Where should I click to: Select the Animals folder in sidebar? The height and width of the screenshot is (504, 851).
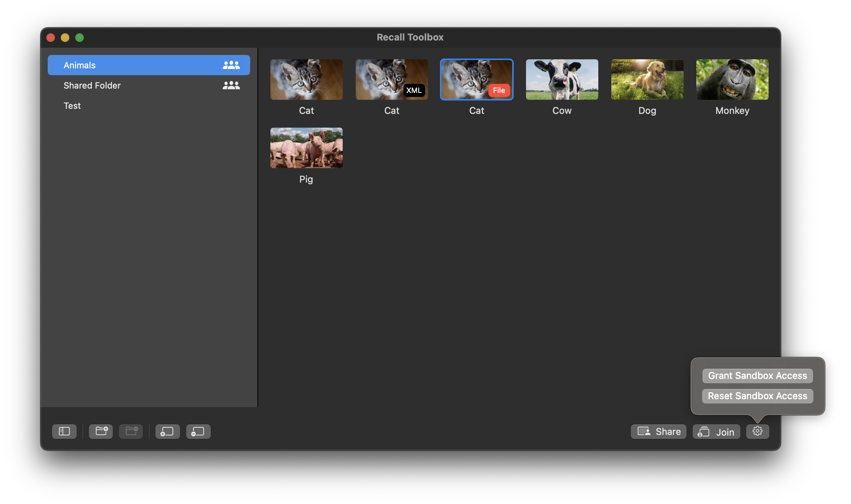coord(80,65)
